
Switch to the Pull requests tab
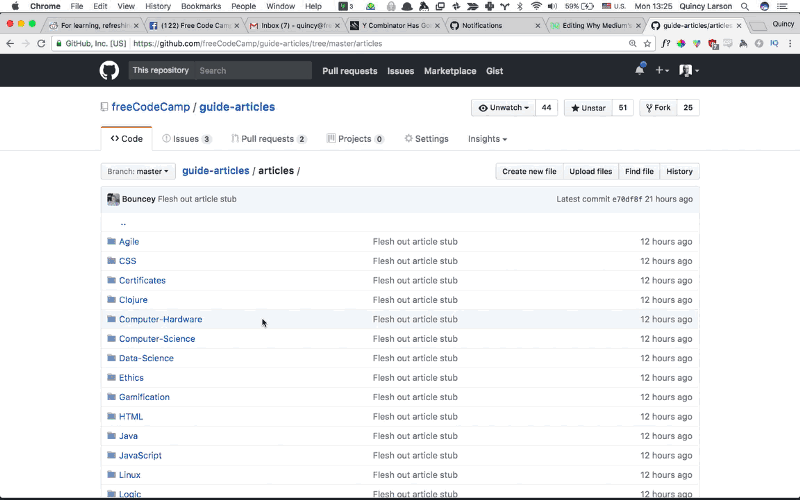pos(268,139)
